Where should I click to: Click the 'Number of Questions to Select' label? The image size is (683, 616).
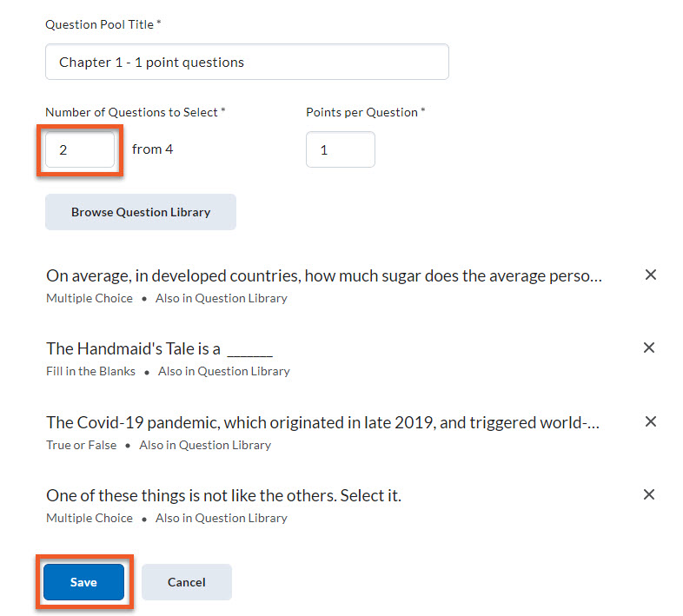[x=135, y=112]
